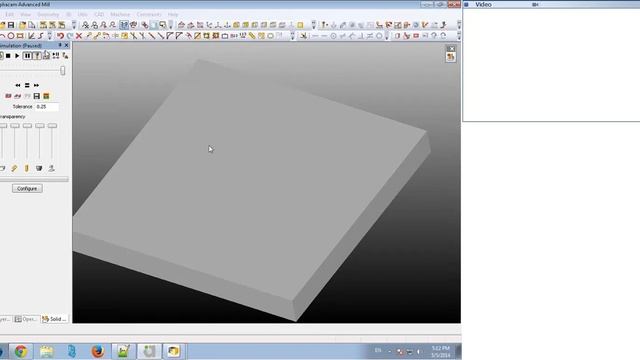Viewport: 640px width, 360px height.
Task: Click the camera icon in Video panel header
Action: (x=535, y=4)
